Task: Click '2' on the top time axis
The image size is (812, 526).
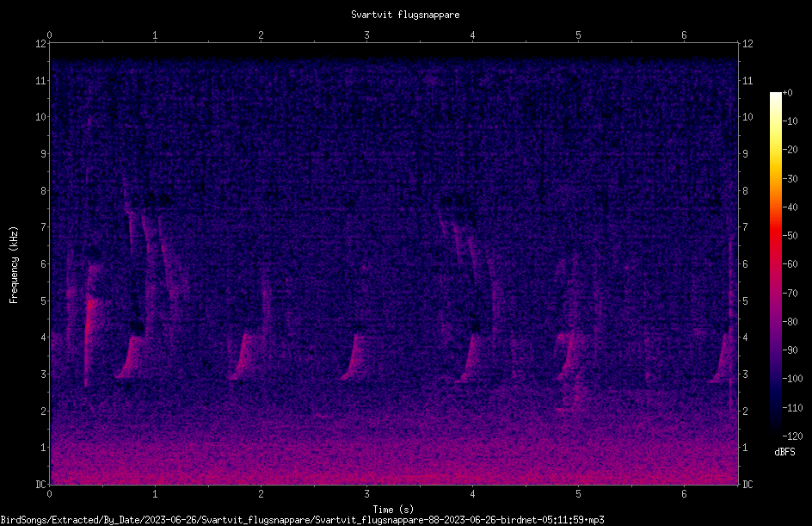Action: click(261, 35)
